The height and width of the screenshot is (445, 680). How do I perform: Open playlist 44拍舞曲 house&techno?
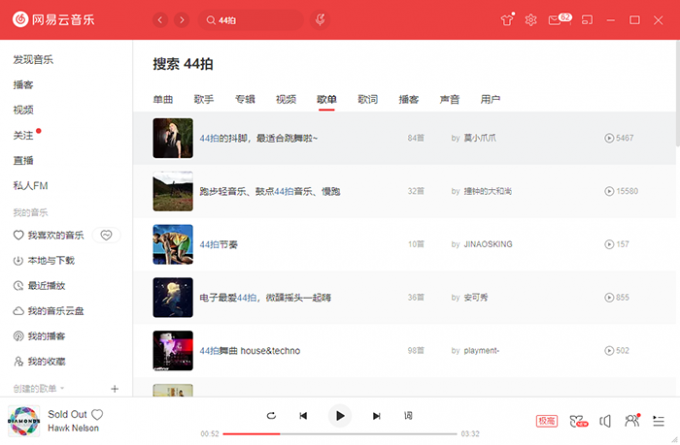click(x=250, y=351)
